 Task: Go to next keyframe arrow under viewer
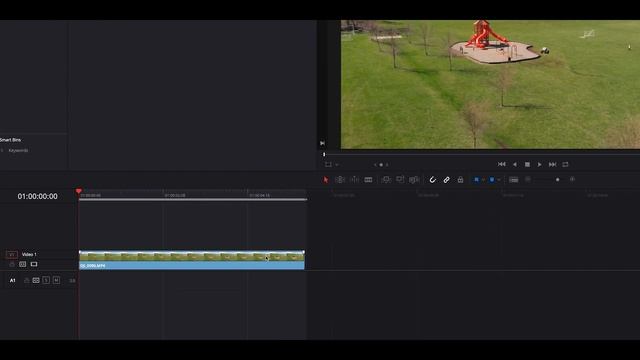point(387,165)
